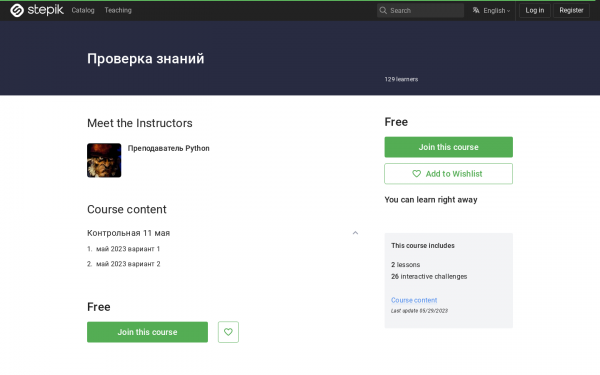Open lesson май 2023 вариант 1
The height and width of the screenshot is (375, 600).
point(128,249)
